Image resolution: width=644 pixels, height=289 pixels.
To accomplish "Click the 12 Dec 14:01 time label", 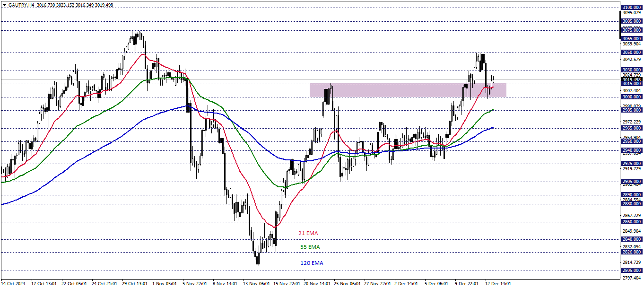I will [x=498, y=284].
